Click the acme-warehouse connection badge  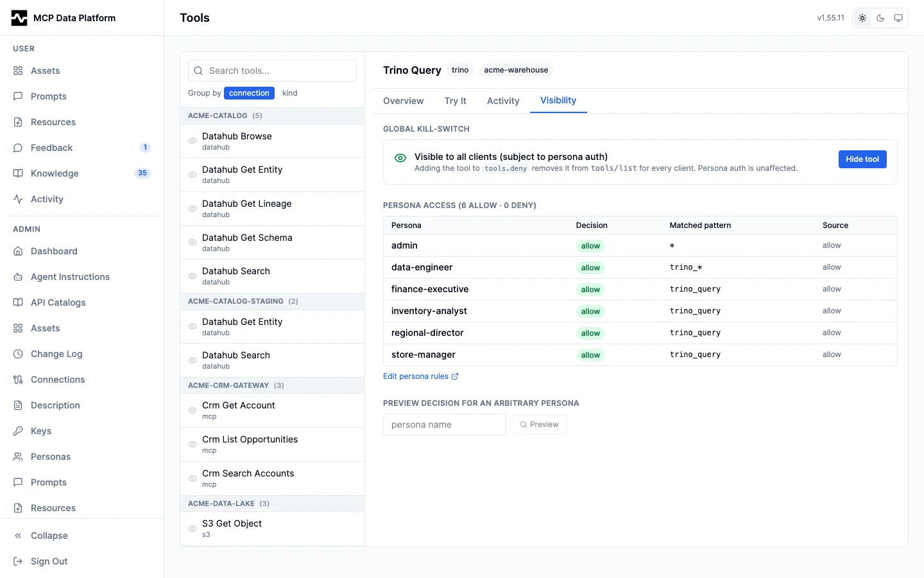(516, 70)
